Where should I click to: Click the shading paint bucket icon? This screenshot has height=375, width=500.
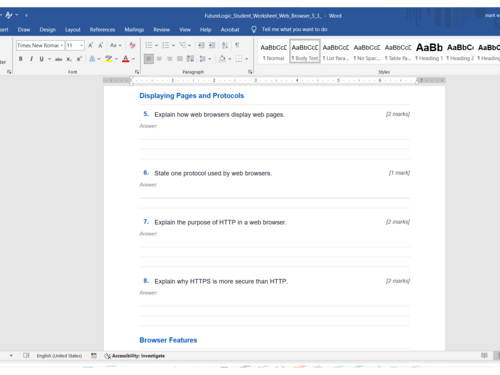[x=222, y=59]
